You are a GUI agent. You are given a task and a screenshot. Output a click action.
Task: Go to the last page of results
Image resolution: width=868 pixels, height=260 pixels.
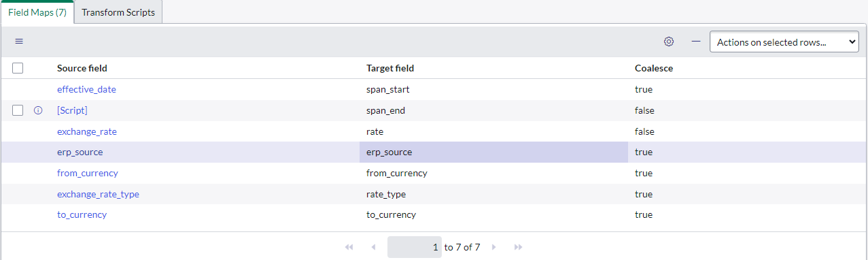click(x=518, y=247)
